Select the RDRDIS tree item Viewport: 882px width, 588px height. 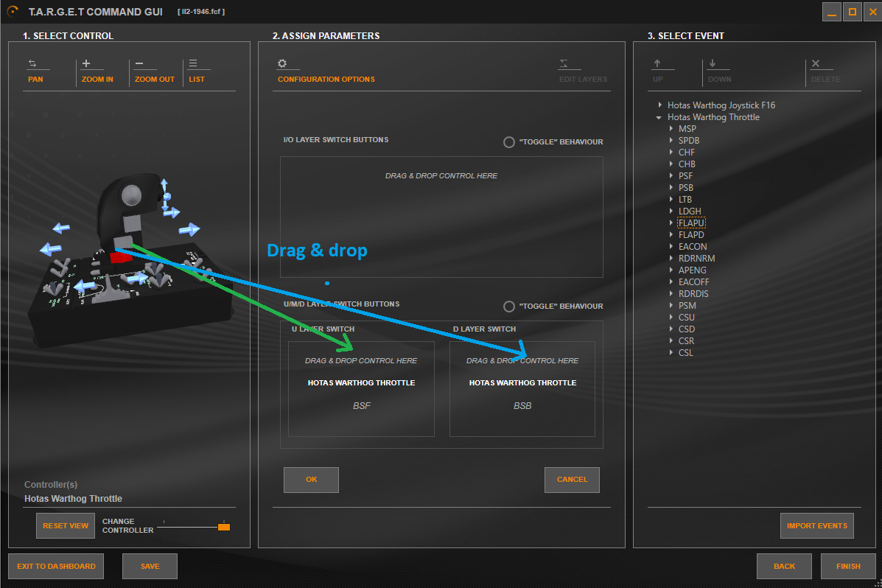(693, 294)
